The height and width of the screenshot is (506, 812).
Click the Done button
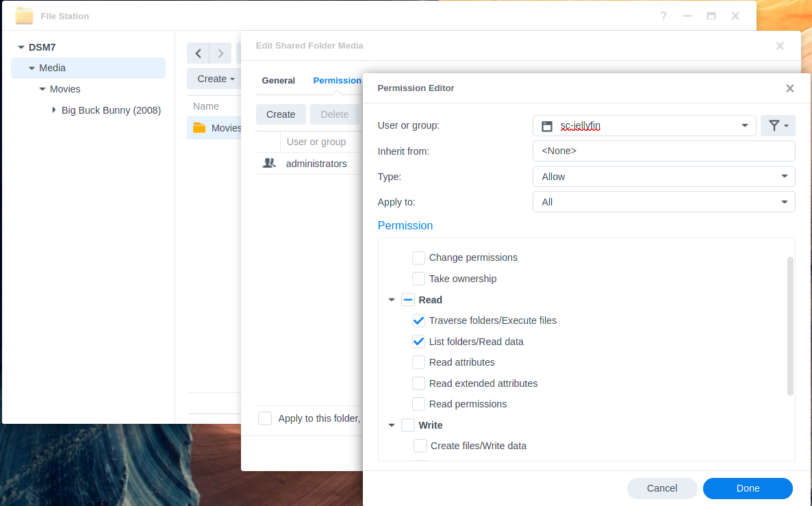pos(747,488)
